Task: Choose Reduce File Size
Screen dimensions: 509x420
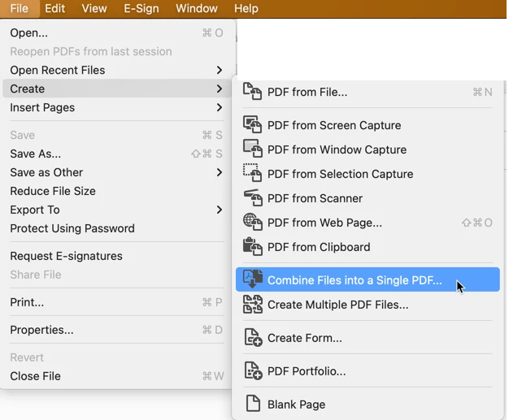Action: point(117,191)
